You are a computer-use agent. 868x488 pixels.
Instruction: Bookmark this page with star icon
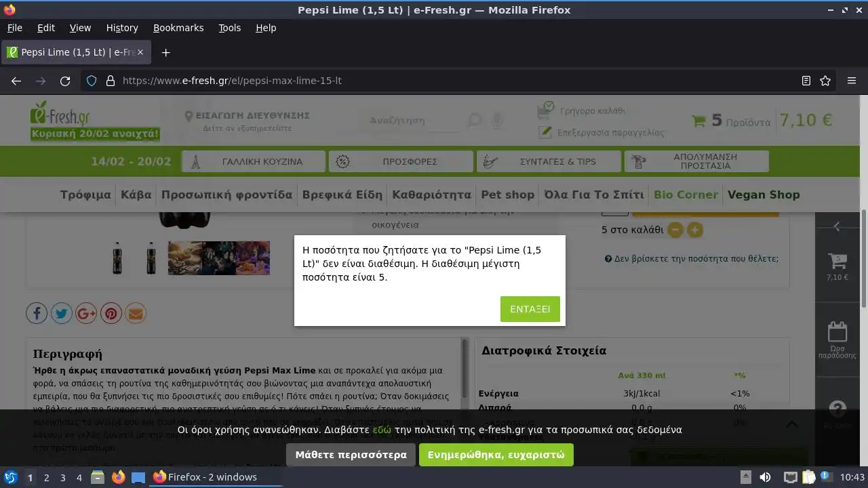(825, 81)
